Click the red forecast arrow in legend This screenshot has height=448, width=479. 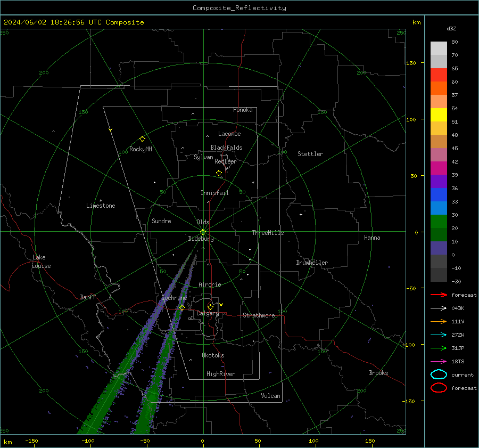pos(439,295)
